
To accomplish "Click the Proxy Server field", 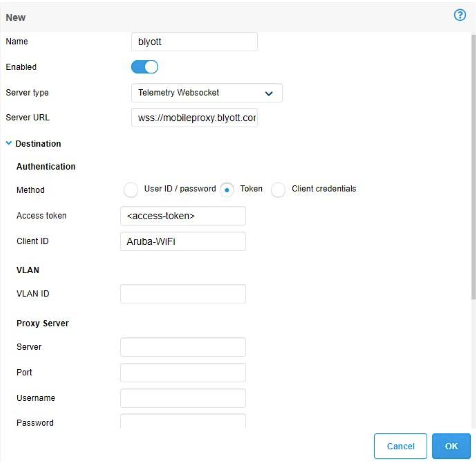I will pos(183,347).
